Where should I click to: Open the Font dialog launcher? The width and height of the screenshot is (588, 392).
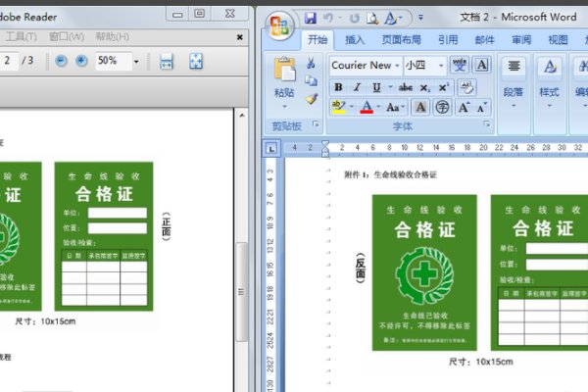(x=487, y=123)
